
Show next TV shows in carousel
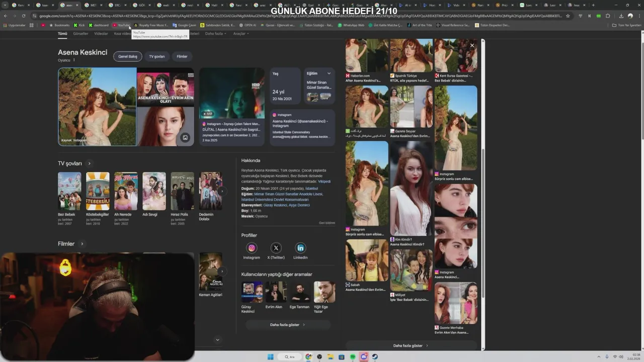[221, 191]
